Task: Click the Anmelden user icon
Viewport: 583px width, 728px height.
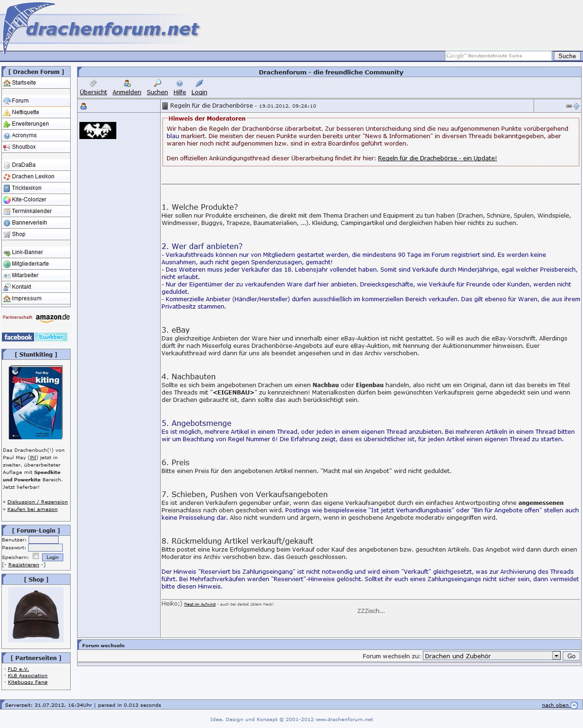Action: 127,83
